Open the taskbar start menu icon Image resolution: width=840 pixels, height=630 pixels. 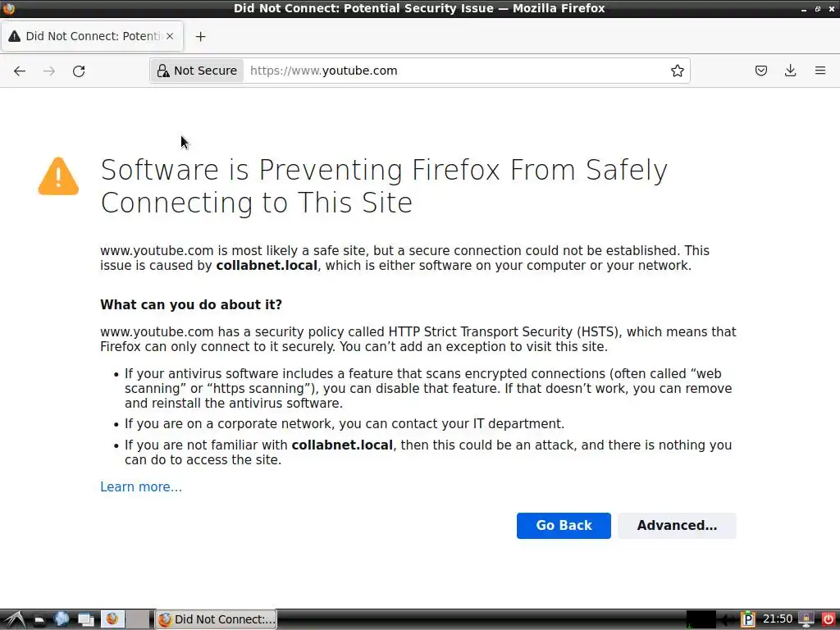pyautogui.click(x=14, y=619)
